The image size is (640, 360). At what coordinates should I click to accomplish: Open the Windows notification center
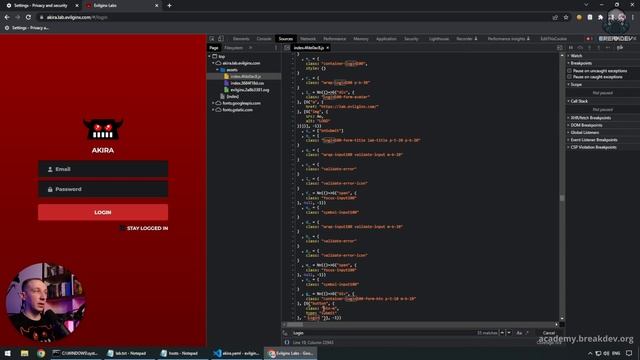(629, 353)
